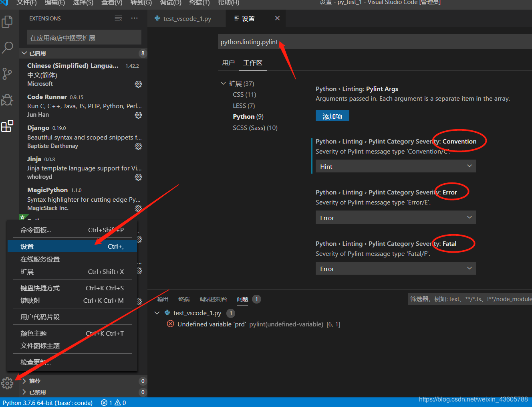Image resolution: width=532 pixels, height=407 pixels.
Task: Click the Python file icon in problems list
Action: (167, 313)
